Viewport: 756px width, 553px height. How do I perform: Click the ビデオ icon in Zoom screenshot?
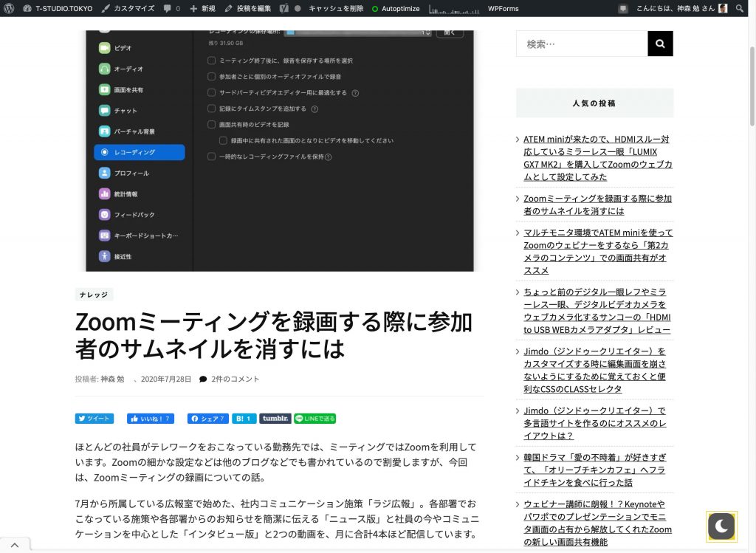coord(105,48)
